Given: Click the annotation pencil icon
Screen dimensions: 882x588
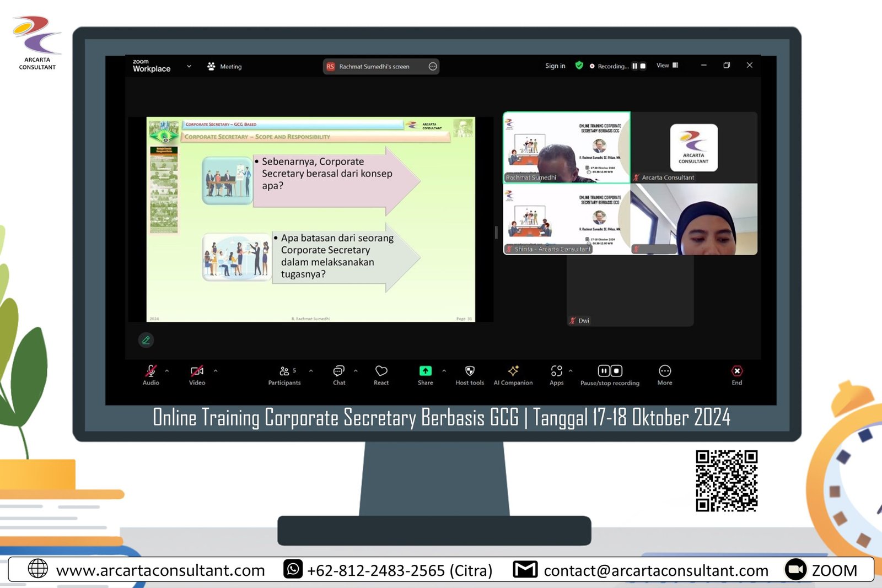Looking at the screenshot, I should (146, 340).
